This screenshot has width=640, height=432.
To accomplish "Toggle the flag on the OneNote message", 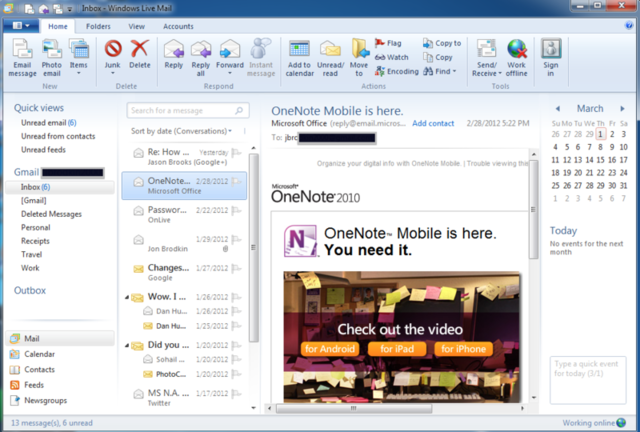I will point(237,182).
